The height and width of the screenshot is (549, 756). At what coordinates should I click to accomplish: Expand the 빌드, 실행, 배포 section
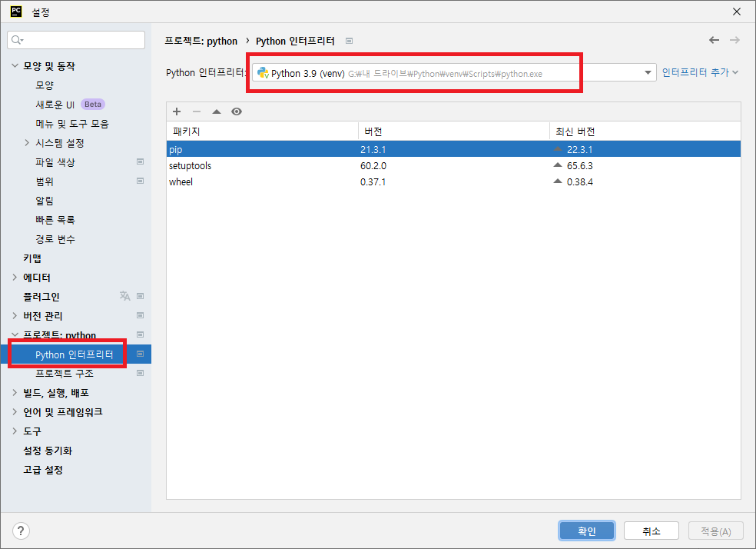click(15, 393)
